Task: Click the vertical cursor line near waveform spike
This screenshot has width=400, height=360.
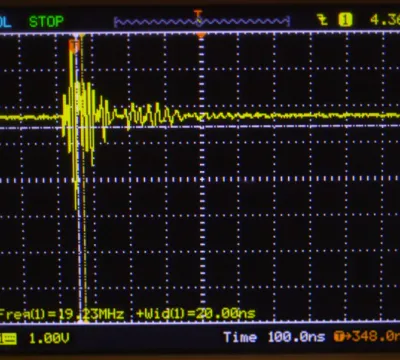Action: 79,178
